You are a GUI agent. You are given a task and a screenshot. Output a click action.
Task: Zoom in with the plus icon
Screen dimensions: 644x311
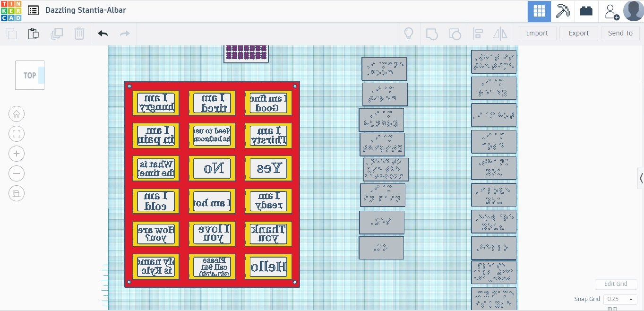tap(17, 154)
